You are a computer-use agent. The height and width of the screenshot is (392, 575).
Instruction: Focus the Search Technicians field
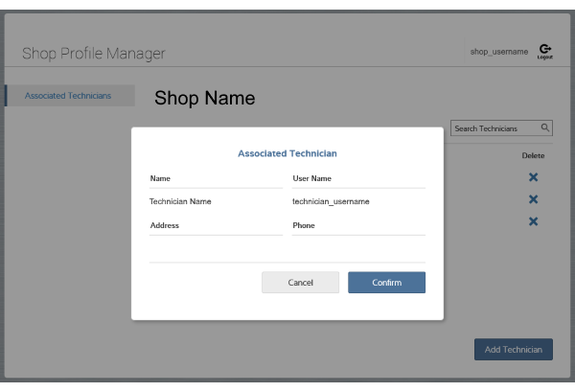(494, 128)
